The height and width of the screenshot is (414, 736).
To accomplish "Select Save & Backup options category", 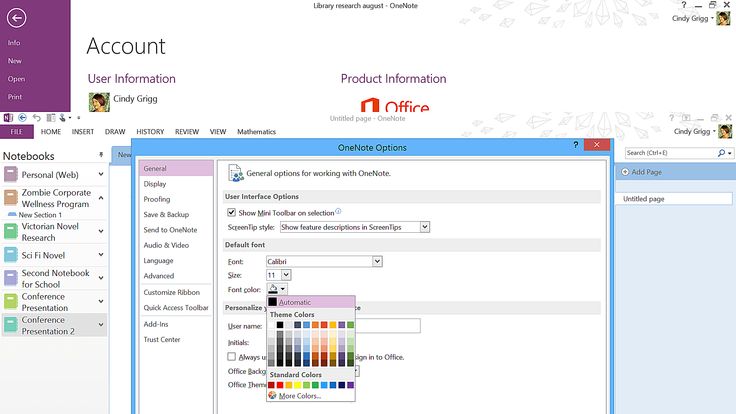I will (176, 215).
